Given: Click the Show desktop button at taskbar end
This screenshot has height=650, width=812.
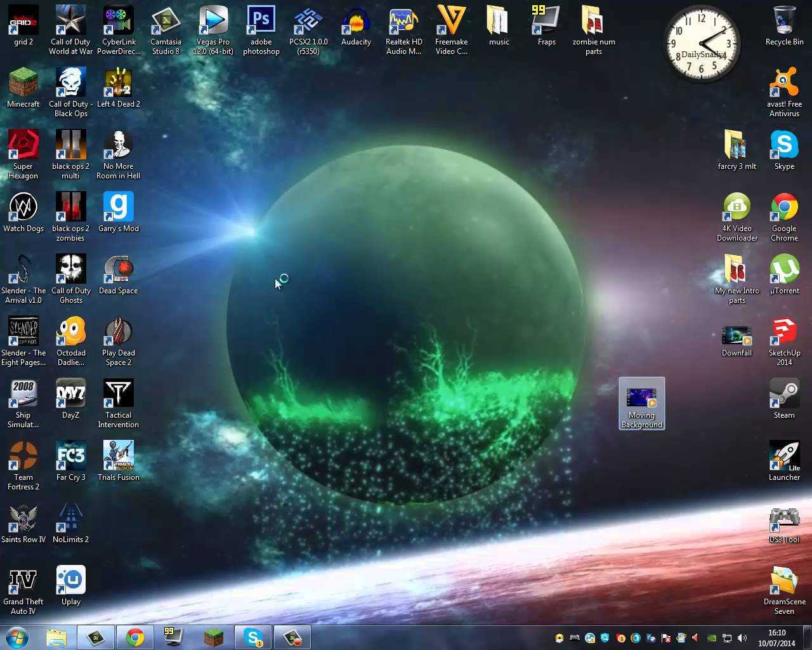Looking at the screenshot, I should (x=808, y=637).
